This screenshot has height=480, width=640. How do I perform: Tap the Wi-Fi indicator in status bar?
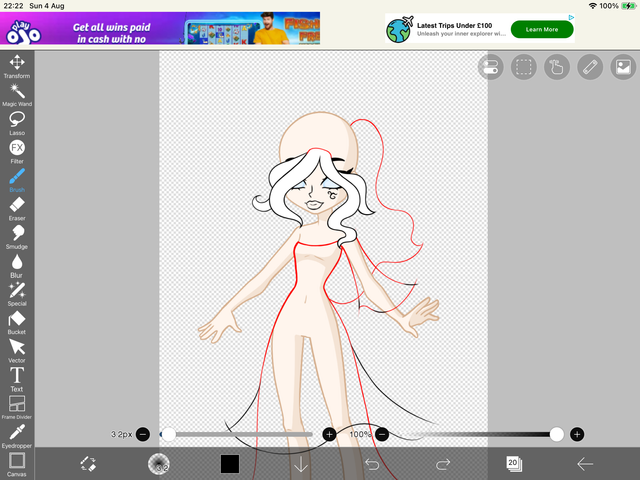pyautogui.click(x=593, y=6)
